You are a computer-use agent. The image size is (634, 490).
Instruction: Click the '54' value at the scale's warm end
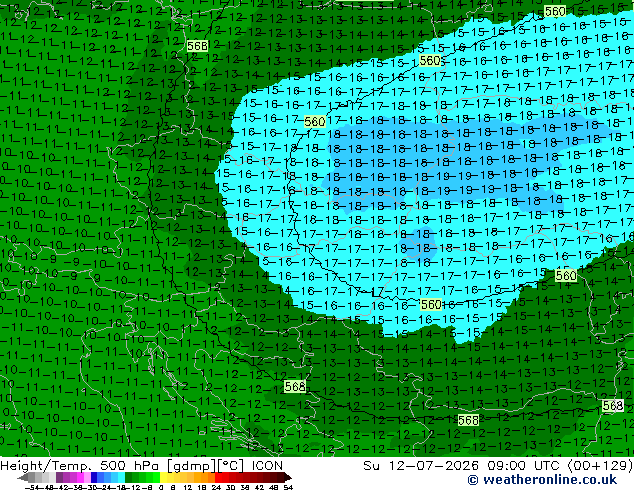(x=288, y=487)
